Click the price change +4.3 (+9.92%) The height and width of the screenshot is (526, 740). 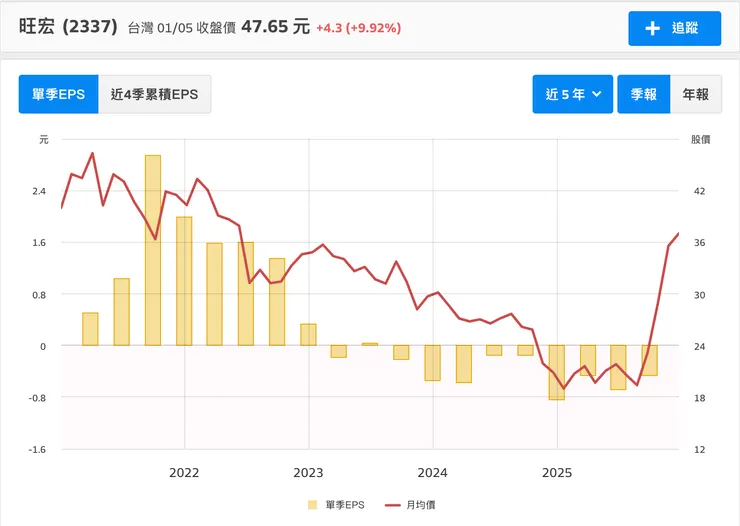click(359, 28)
